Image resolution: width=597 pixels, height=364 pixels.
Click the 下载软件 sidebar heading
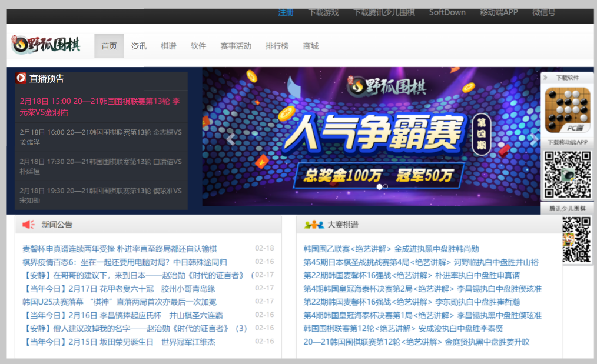click(568, 78)
